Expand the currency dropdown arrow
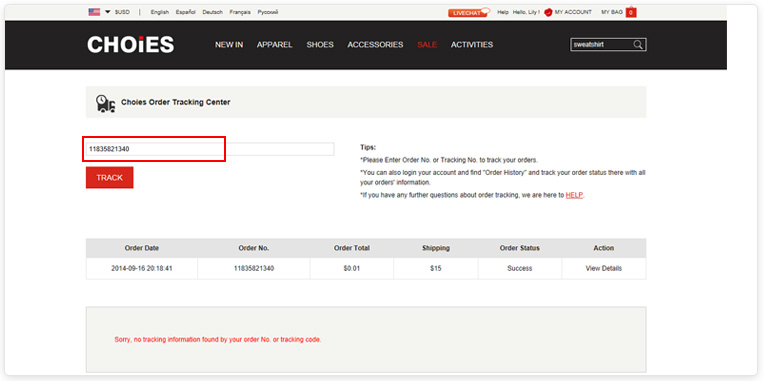This screenshot has height=381, width=764. coord(108,12)
